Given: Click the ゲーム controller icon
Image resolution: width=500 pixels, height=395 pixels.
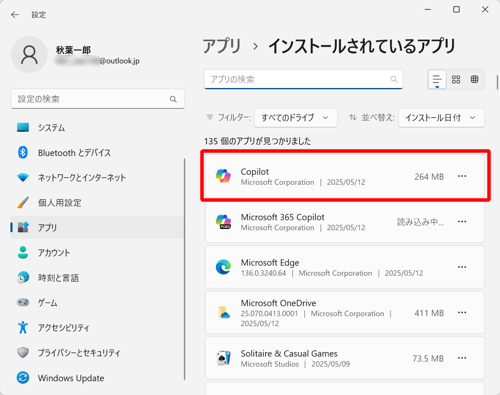Looking at the screenshot, I should 23,302.
